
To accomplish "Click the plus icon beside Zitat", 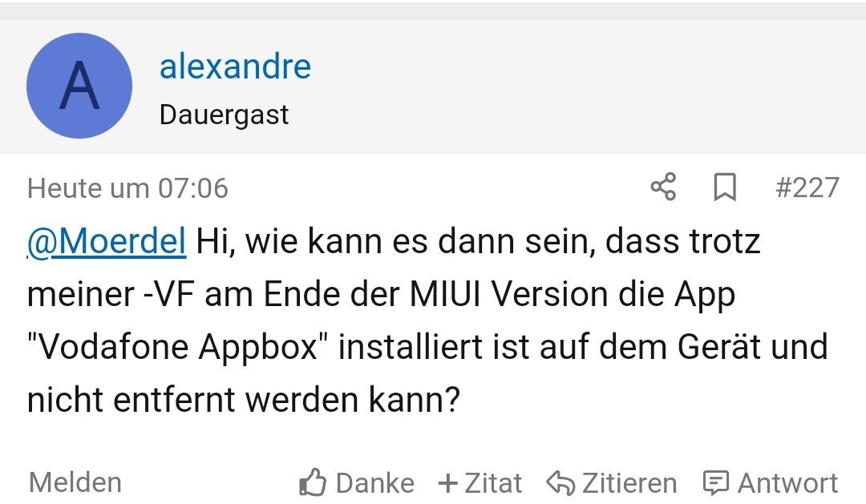I will click(447, 483).
